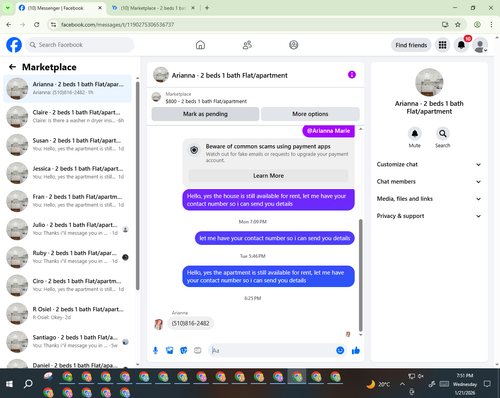Open the Windows notification center icon

pyautogui.click(x=487, y=384)
